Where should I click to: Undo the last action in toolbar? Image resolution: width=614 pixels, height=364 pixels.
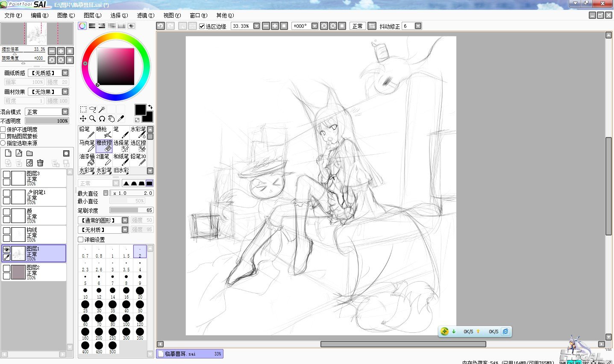point(160,26)
